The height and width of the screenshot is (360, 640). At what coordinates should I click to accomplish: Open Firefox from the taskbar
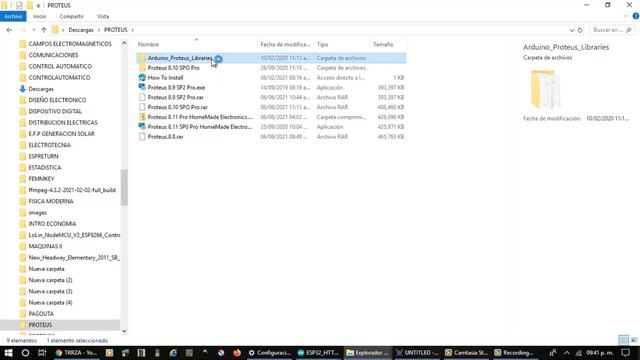click(x=237, y=353)
